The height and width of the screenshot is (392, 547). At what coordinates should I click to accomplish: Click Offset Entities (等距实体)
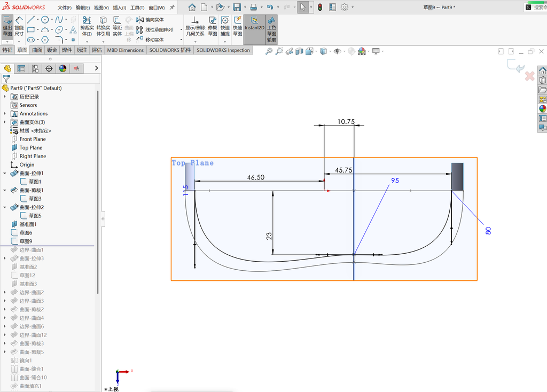click(117, 26)
